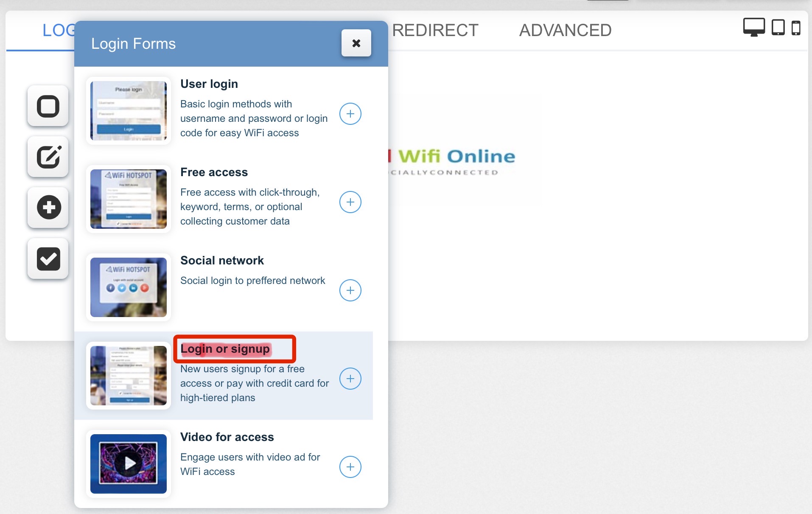This screenshot has width=812, height=514.
Task: Click the add element plus icon in sidebar
Action: click(x=48, y=208)
